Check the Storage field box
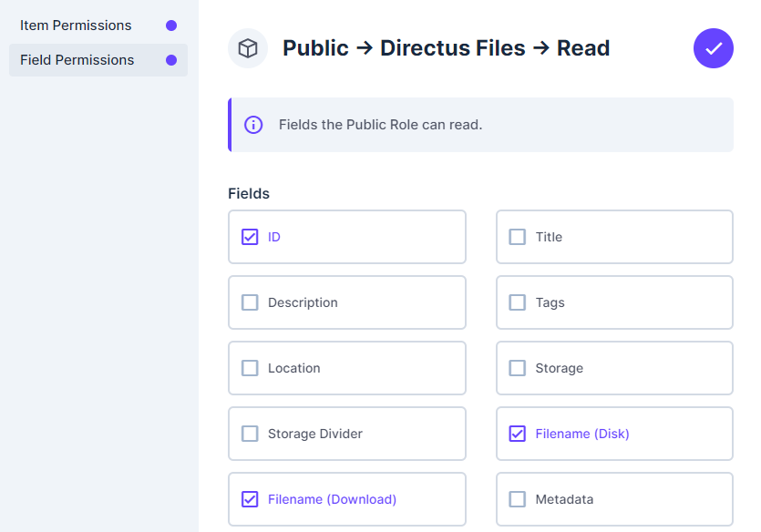Viewport: 761px width, 532px height. (518, 368)
